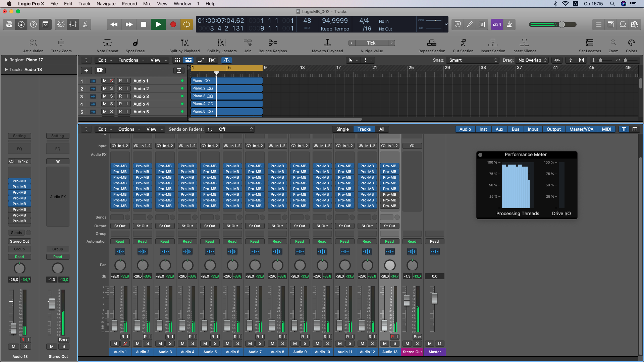The image size is (644, 362).
Task: Mute the Audio 3 track header
Action: click(x=105, y=96)
